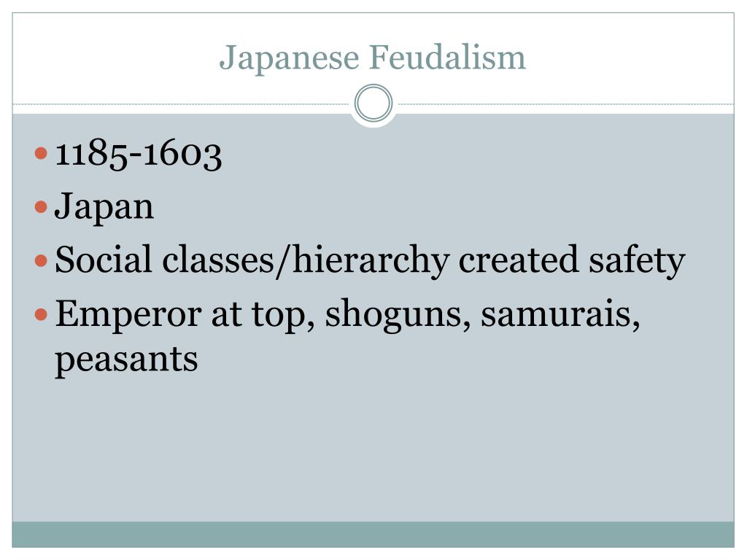This screenshot has width=747, height=560.
Task: Click the word Emperor
Action: (x=128, y=315)
